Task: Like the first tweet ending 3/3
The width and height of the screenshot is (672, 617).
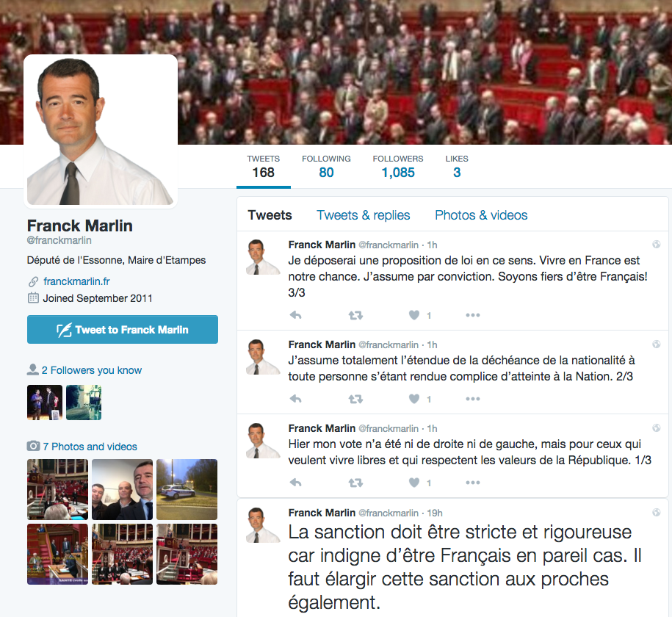Action: (x=414, y=315)
